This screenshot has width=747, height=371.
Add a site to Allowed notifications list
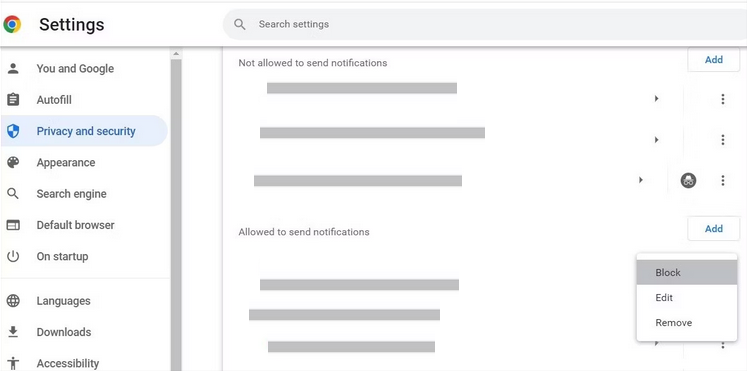tap(714, 229)
